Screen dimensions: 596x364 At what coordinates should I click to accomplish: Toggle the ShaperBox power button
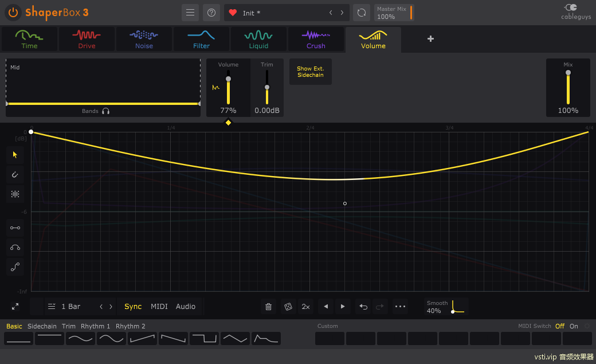pyautogui.click(x=13, y=13)
